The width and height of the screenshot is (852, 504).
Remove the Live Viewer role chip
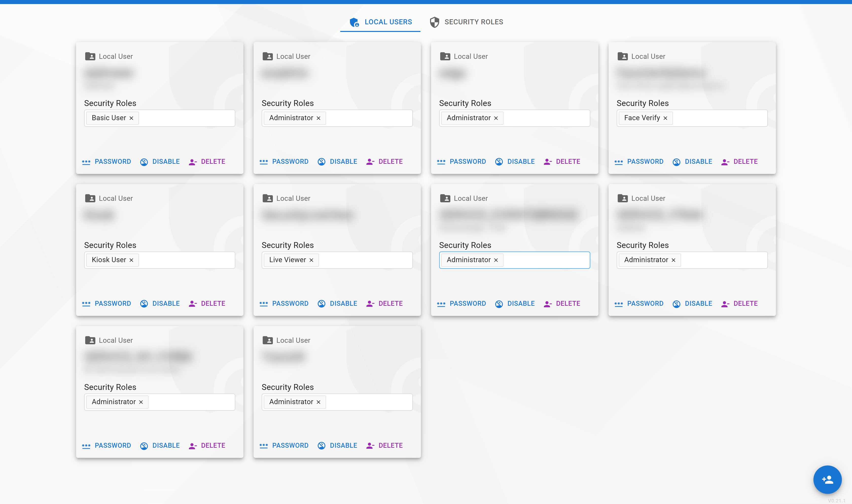click(x=311, y=260)
